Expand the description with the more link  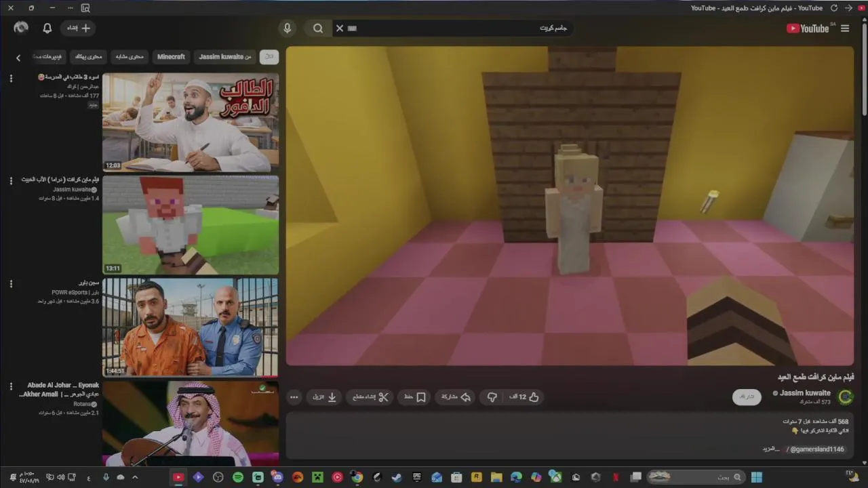tap(772, 449)
